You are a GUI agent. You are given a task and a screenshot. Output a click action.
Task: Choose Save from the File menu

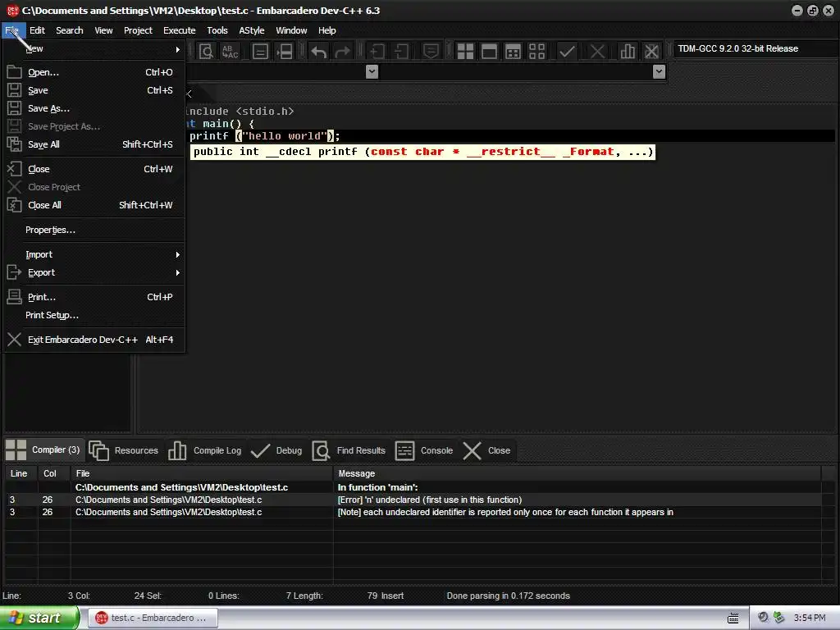point(94,90)
